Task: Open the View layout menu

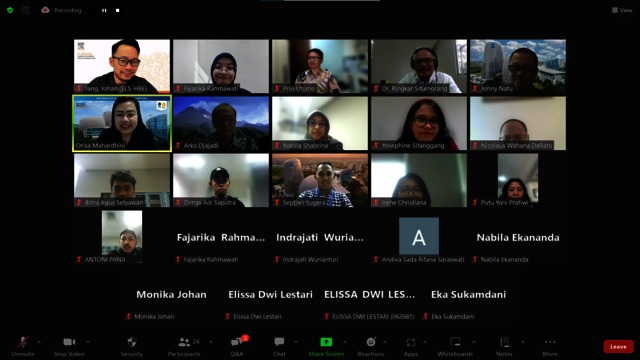Action: pyautogui.click(x=622, y=10)
